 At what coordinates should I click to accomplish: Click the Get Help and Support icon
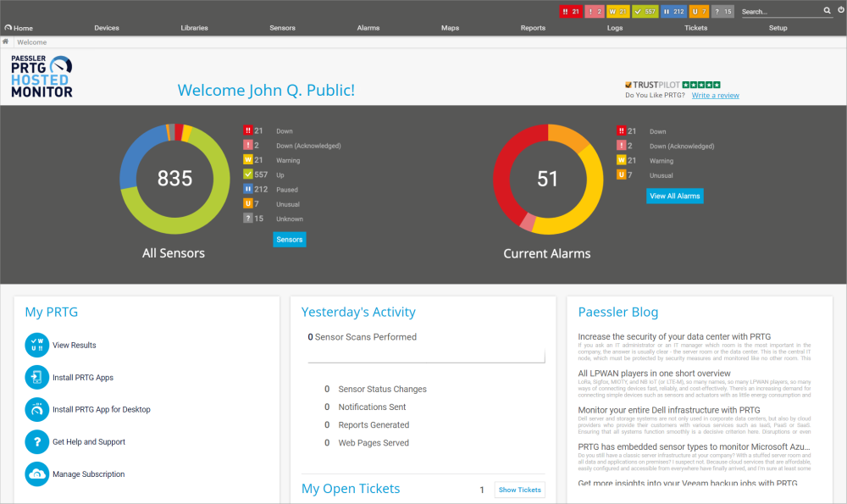(x=37, y=442)
